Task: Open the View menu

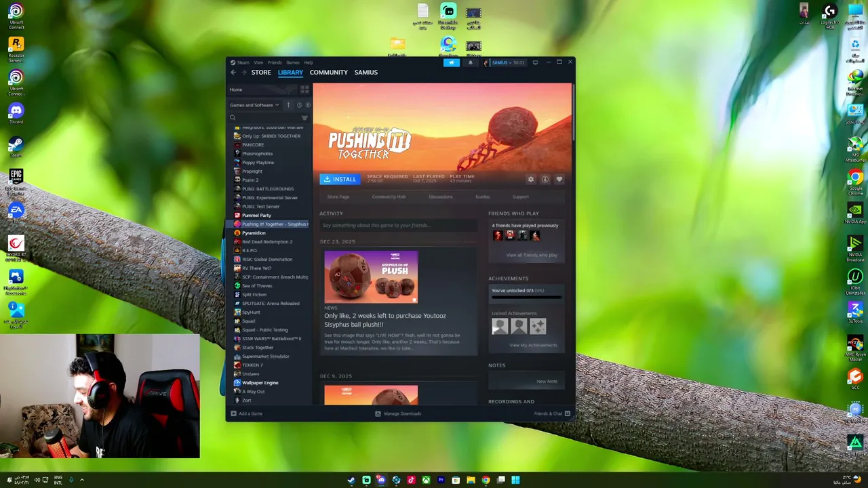Action: tap(258, 62)
